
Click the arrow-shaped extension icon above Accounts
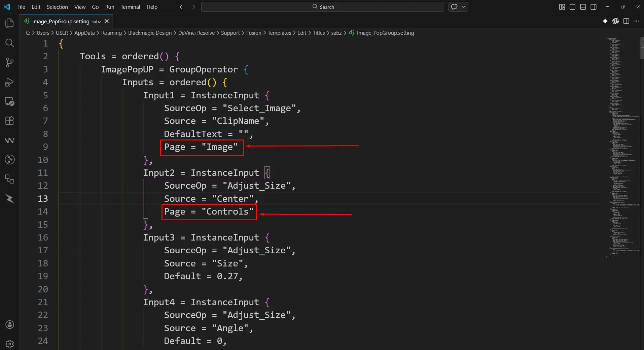pyautogui.click(x=9, y=199)
